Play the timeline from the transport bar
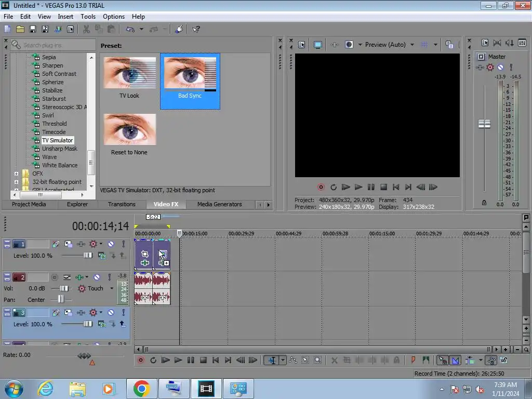 [x=178, y=361]
